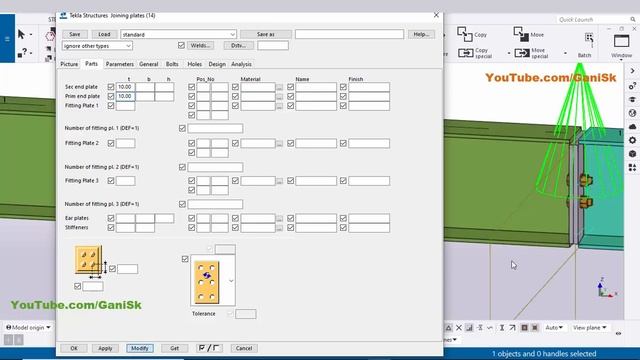
Task: Click the toggle all checkboxes on/off button
Action: [209, 348]
